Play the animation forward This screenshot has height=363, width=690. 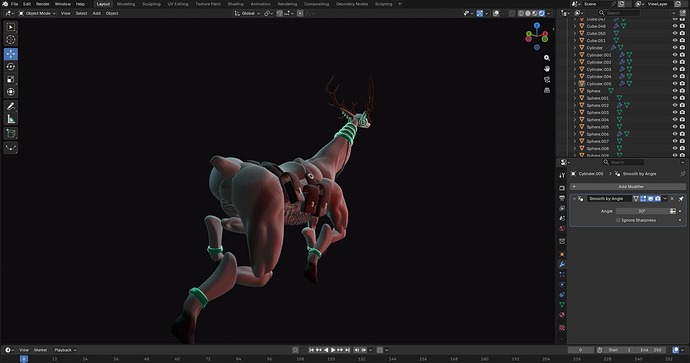click(x=333, y=350)
